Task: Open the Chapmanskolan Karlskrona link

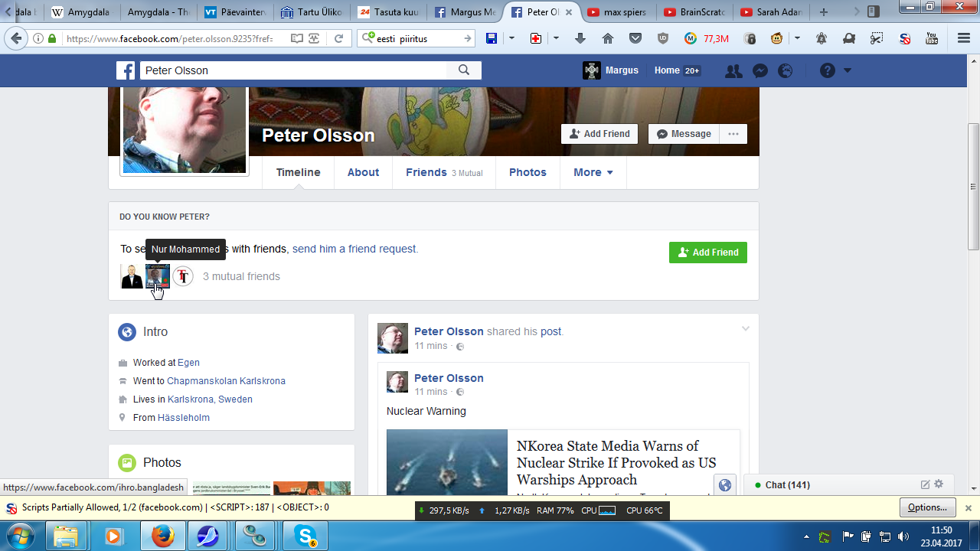Action: 226,381
